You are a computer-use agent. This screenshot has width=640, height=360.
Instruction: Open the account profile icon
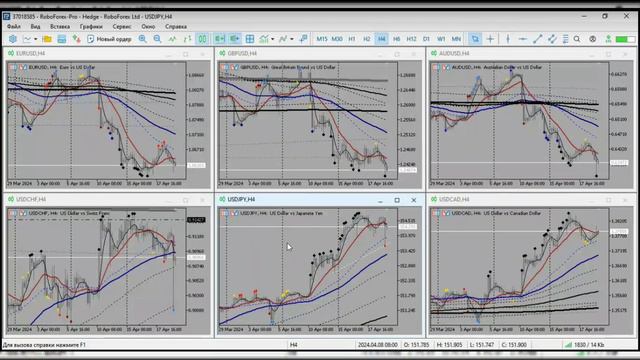point(593,39)
